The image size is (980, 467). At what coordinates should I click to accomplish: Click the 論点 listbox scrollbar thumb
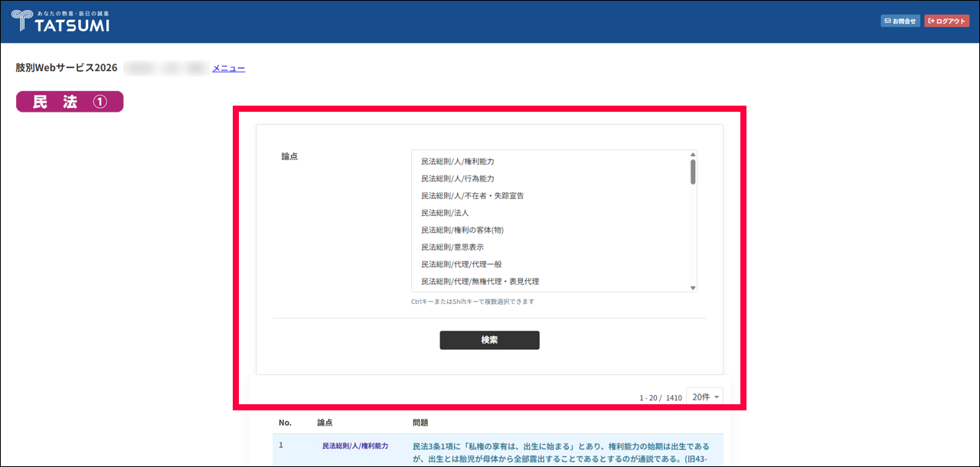tap(693, 171)
